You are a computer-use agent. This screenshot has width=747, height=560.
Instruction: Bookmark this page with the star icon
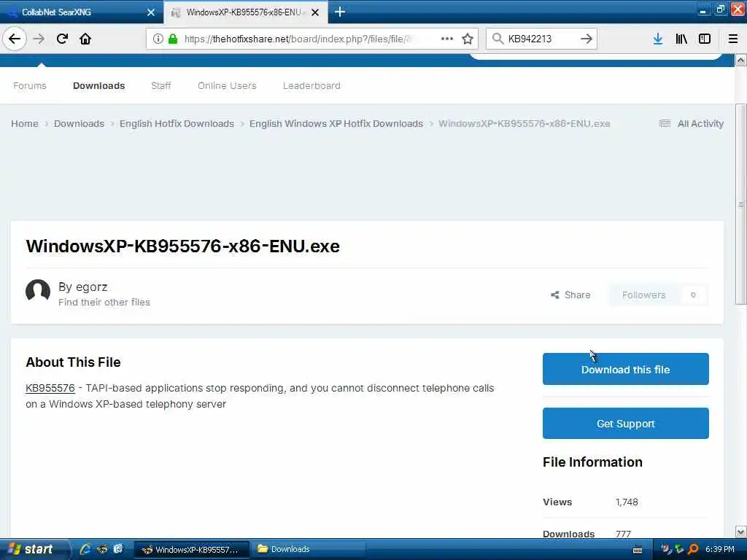click(x=468, y=39)
